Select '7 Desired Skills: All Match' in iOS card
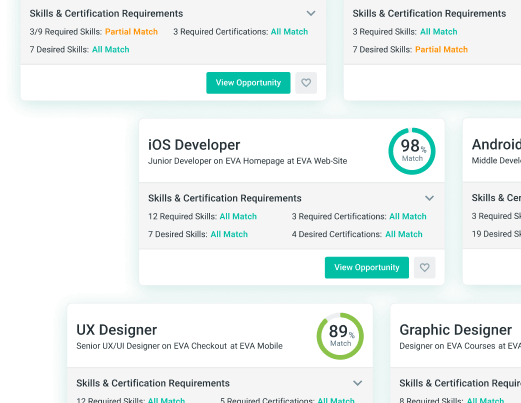Image resolution: width=521 pixels, height=403 pixels. [x=198, y=234]
